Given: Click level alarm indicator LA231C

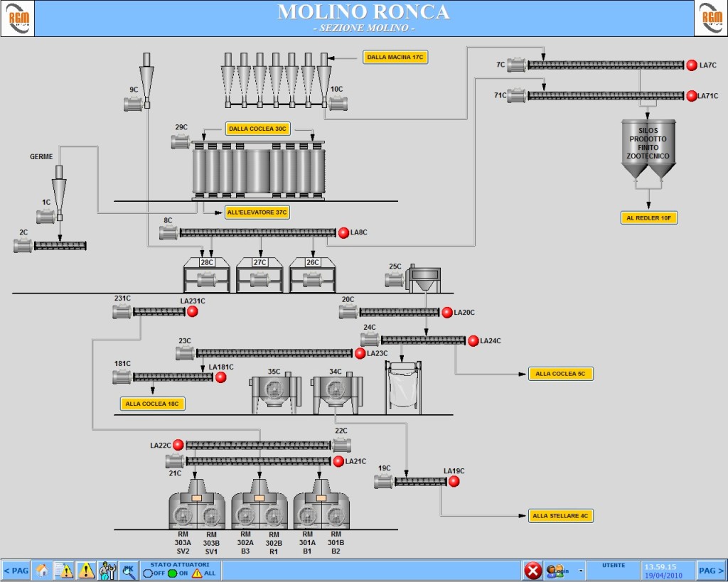Looking at the screenshot, I should [x=192, y=311].
